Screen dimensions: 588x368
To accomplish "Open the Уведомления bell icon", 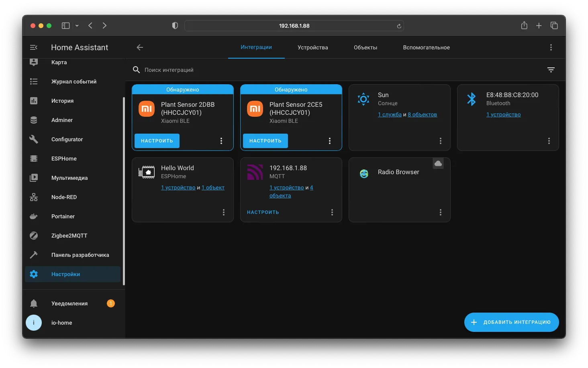I will (34, 303).
